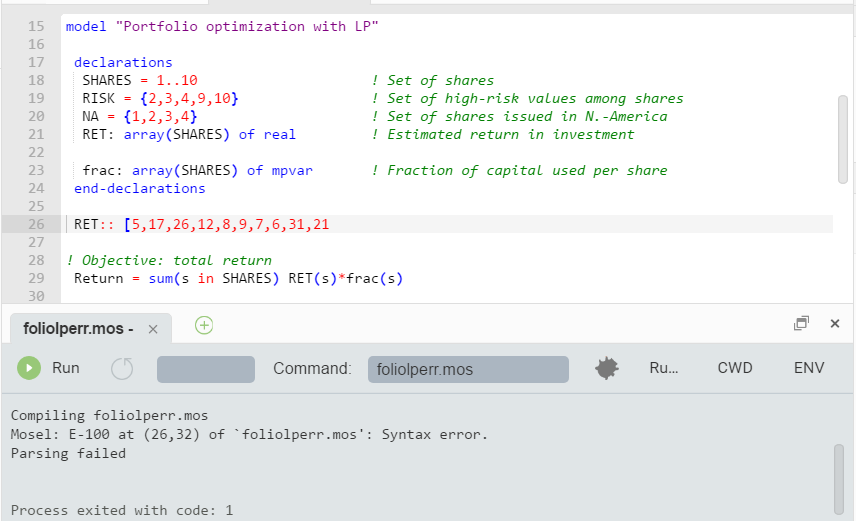Click 'Process exited with code: 1' line

(x=122, y=511)
